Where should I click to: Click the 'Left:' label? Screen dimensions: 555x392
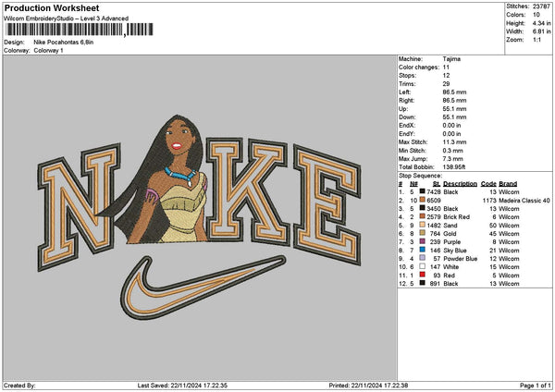coord(404,92)
